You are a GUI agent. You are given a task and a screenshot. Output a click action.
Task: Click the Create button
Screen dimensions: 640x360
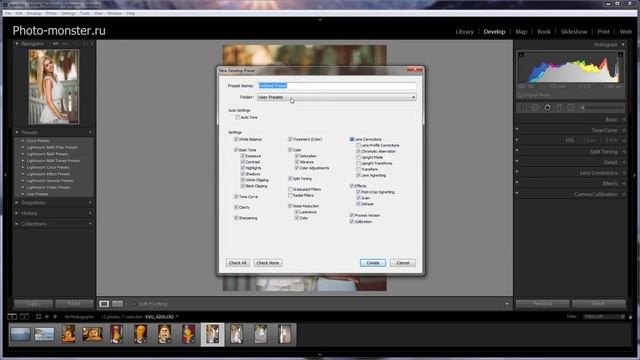(x=373, y=263)
